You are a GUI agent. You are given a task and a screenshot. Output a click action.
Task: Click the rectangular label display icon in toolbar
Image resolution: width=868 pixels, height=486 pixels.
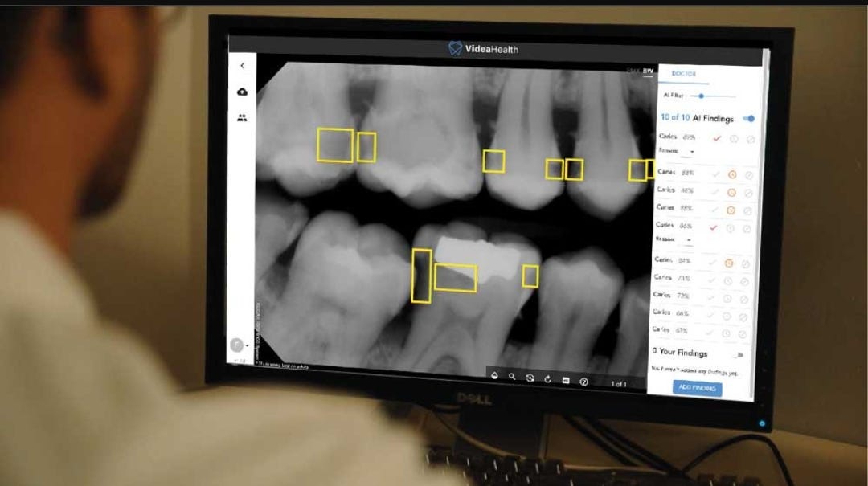566,380
